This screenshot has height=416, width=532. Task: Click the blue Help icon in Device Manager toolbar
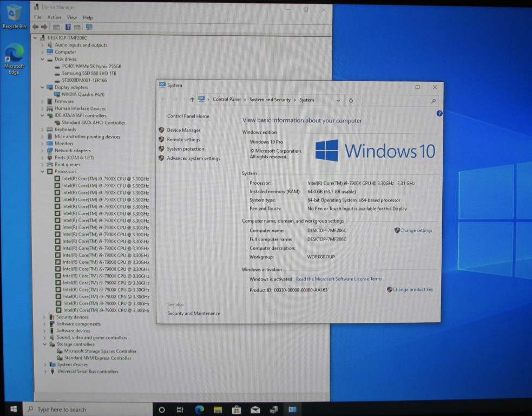click(x=68, y=27)
